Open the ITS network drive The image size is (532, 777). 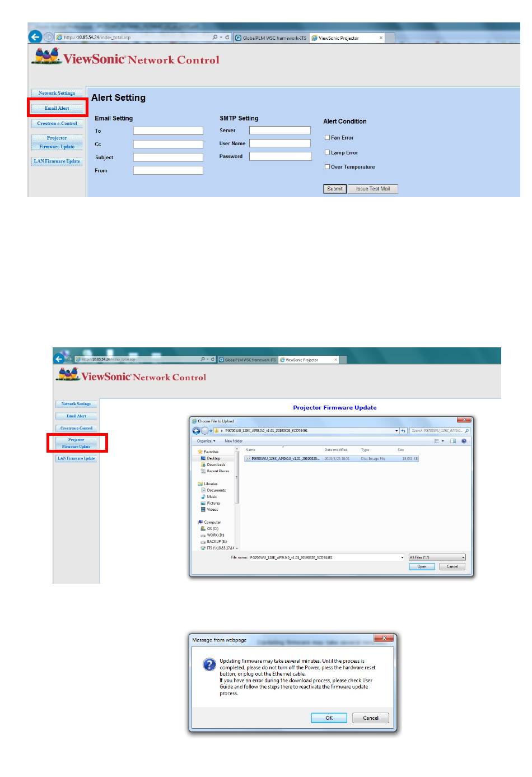pyautogui.click(x=217, y=548)
